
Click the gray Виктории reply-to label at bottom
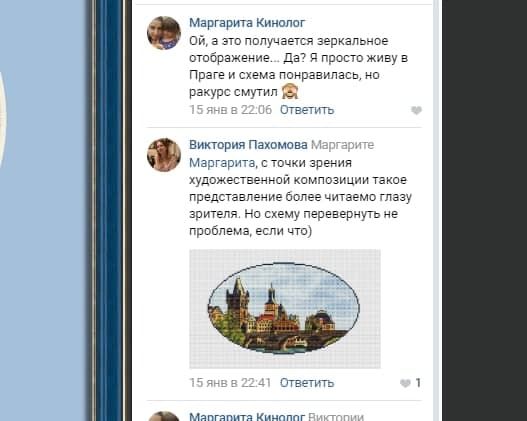tap(336, 417)
